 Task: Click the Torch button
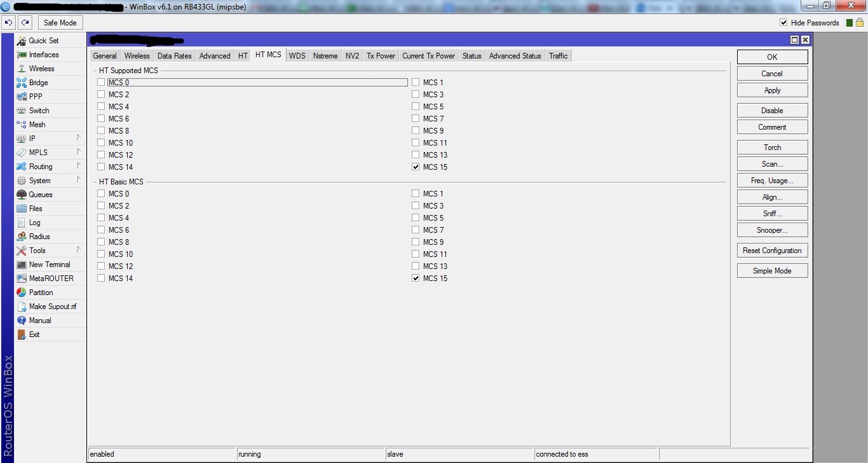pos(772,148)
